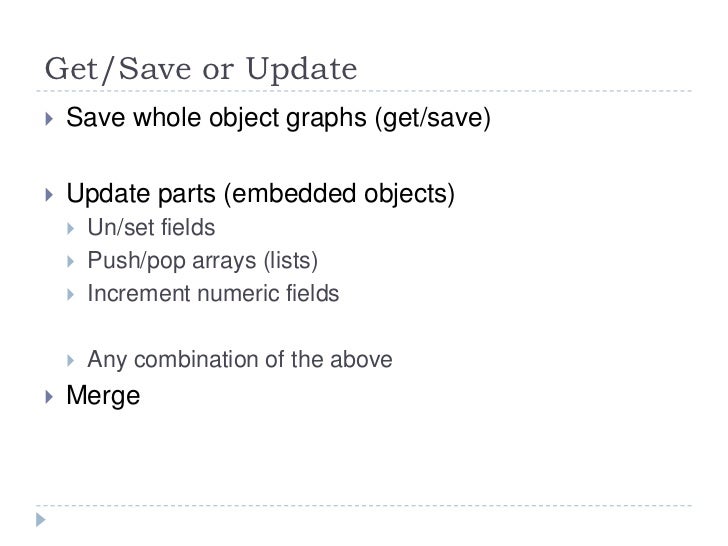Image resolution: width=728 pixels, height=546 pixels.
Task: Click the bullet arrow beside Save whole object graphs
Action: coord(49,119)
